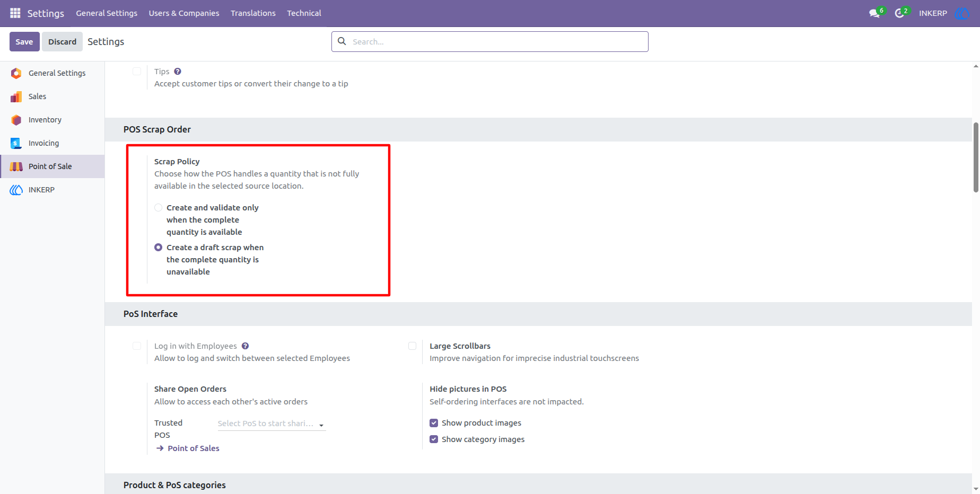The width and height of the screenshot is (980, 494).
Task: Click the vertical scrollbar thumb
Action: 976,157
